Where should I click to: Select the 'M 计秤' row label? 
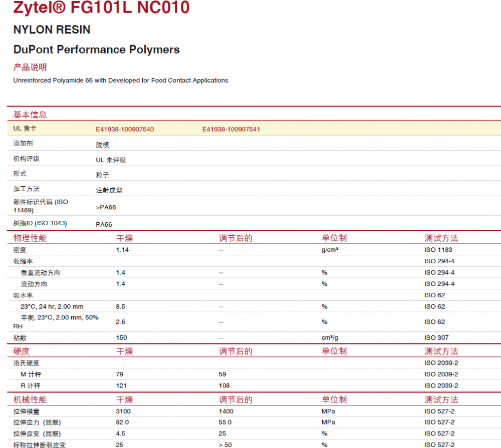tap(31, 374)
